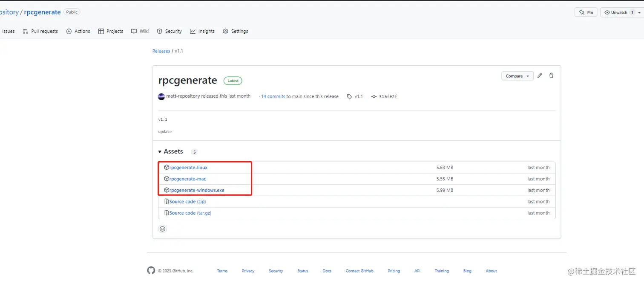Viewport: 644px width, 284px height.
Task: Go to the Releases breadcrumb link
Action: click(x=161, y=51)
